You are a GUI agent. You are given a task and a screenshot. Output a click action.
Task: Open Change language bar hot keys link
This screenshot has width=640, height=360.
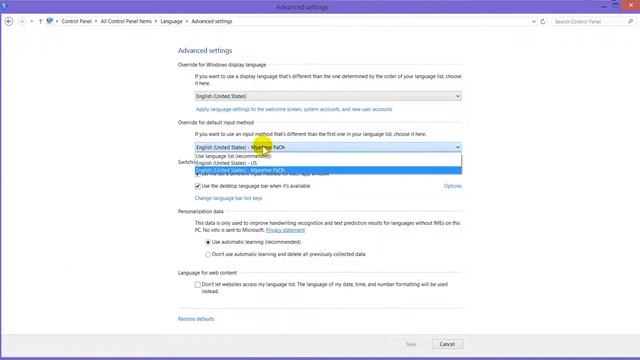[x=228, y=198]
